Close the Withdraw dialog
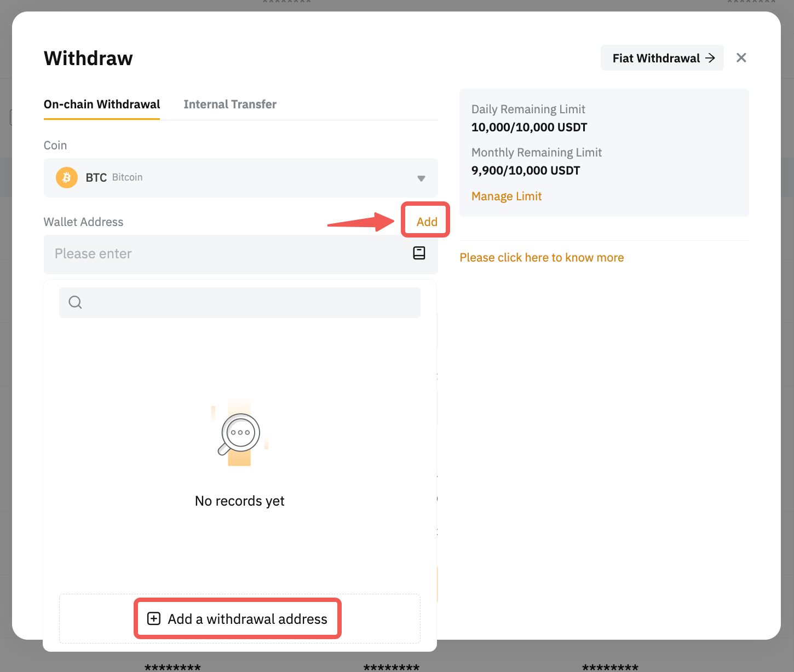Screen dimensions: 794x672 pyautogui.click(x=741, y=58)
